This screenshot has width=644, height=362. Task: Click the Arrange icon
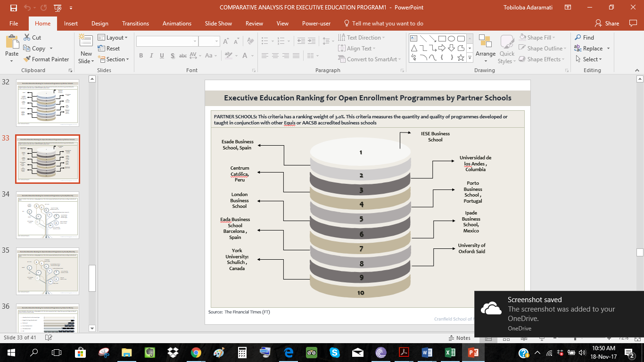click(x=486, y=42)
